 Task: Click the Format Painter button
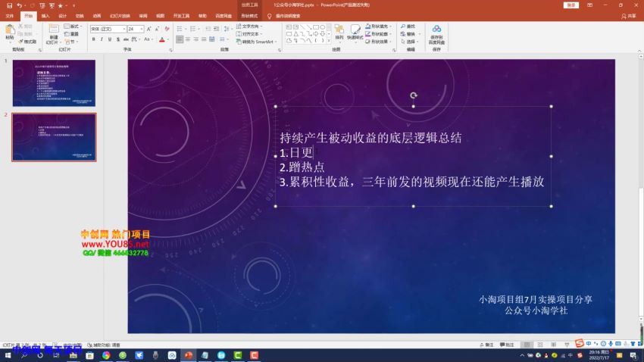click(x=27, y=42)
